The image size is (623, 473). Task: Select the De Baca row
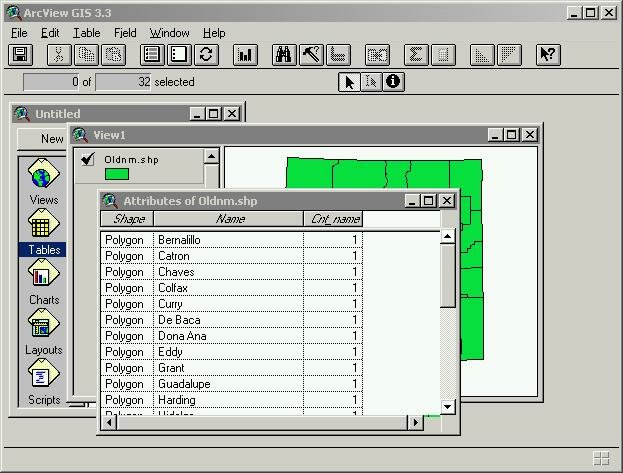pyautogui.click(x=232, y=320)
